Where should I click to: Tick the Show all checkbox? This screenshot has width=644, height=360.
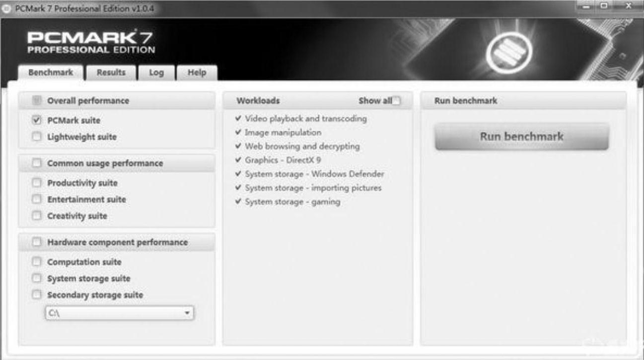(396, 101)
